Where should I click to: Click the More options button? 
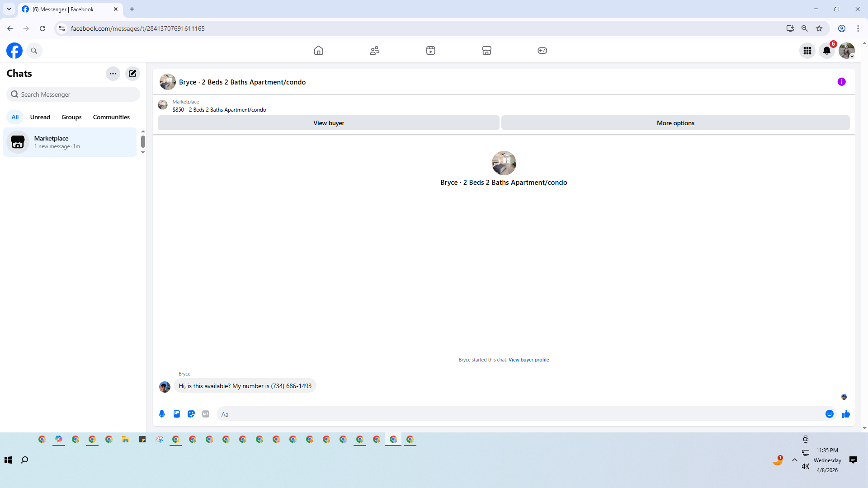pos(675,123)
